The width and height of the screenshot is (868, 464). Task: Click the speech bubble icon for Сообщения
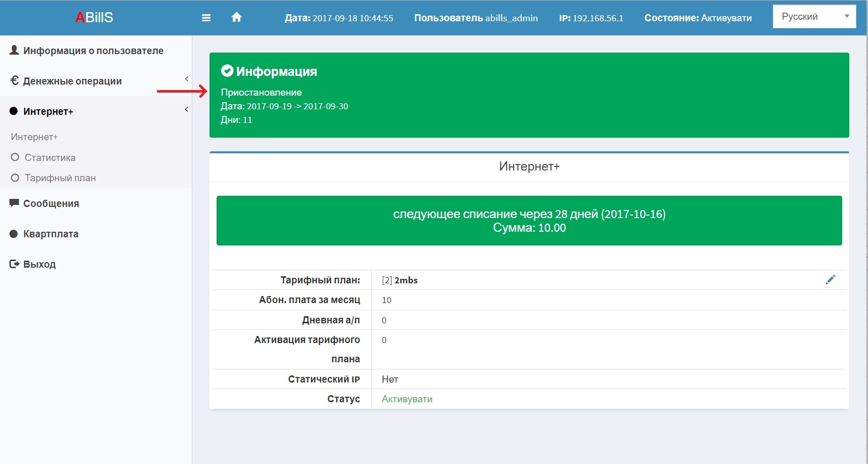[14, 203]
